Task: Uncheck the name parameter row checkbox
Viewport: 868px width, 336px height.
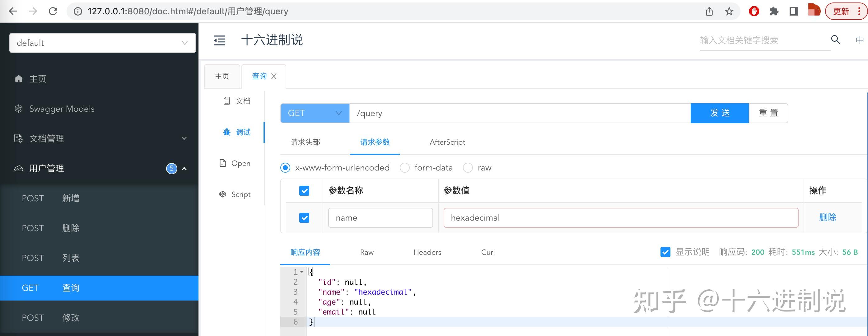Action: coord(304,218)
